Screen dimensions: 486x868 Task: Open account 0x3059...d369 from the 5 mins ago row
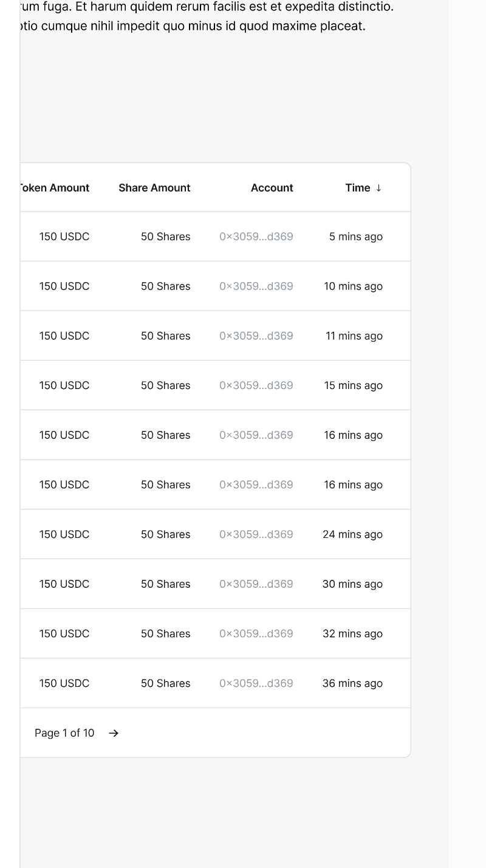(x=256, y=236)
